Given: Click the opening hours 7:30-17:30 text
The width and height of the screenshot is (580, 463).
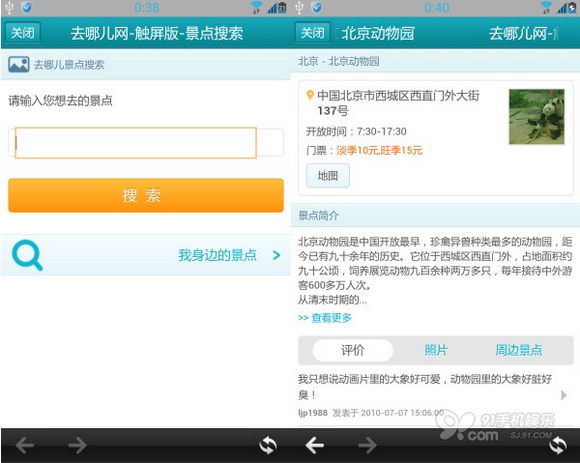Looking at the screenshot, I should 381,131.
